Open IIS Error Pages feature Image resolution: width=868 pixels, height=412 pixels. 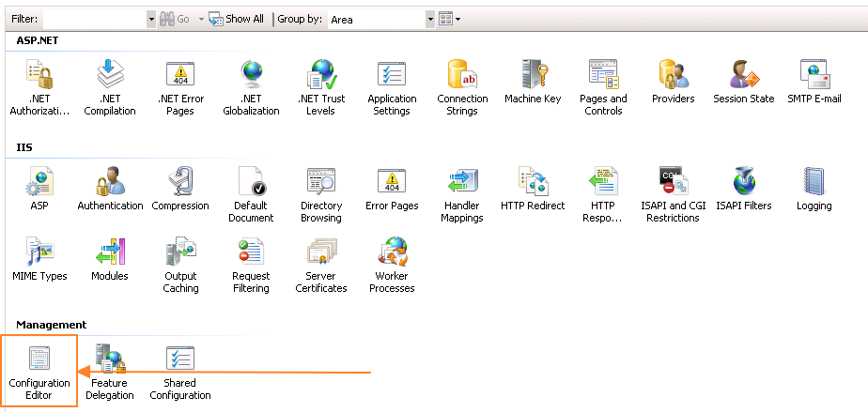click(x=392, y=189)
